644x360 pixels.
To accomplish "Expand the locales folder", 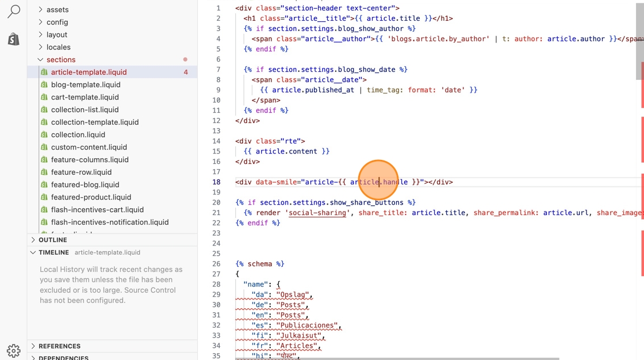I will (58, 47).
